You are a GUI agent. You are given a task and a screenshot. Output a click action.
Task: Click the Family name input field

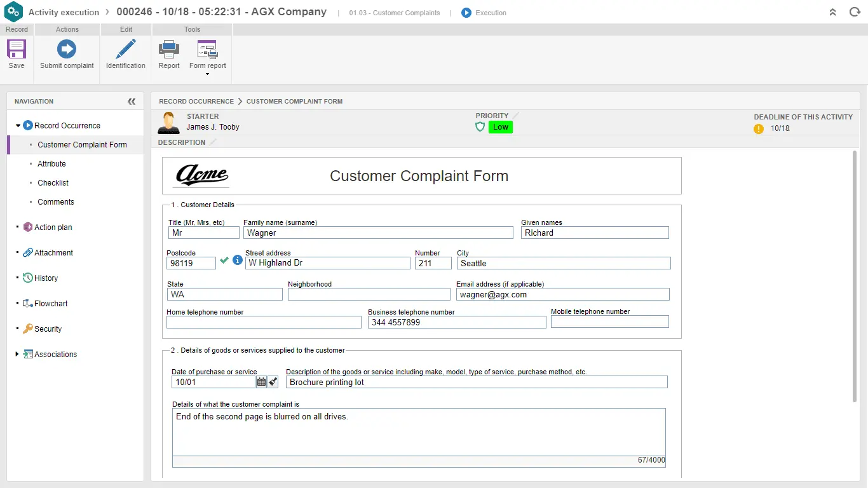(x=378, y=233)
